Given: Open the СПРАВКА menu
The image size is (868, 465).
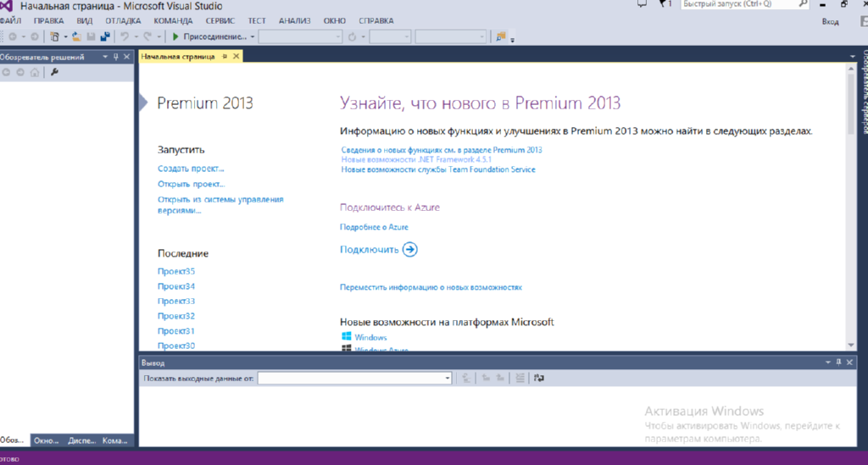Looking at the screenshot, I should pos(376,21).
